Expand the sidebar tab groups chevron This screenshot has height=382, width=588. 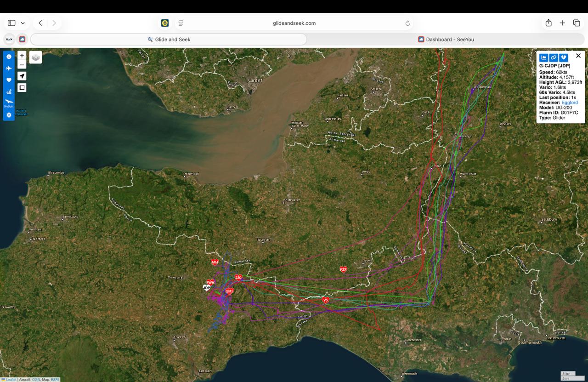(x=23, y=23)
